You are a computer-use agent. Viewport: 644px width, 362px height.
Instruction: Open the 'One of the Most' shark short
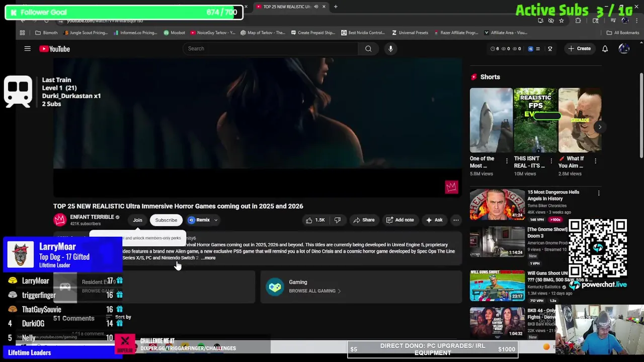(x=491, y=121)
